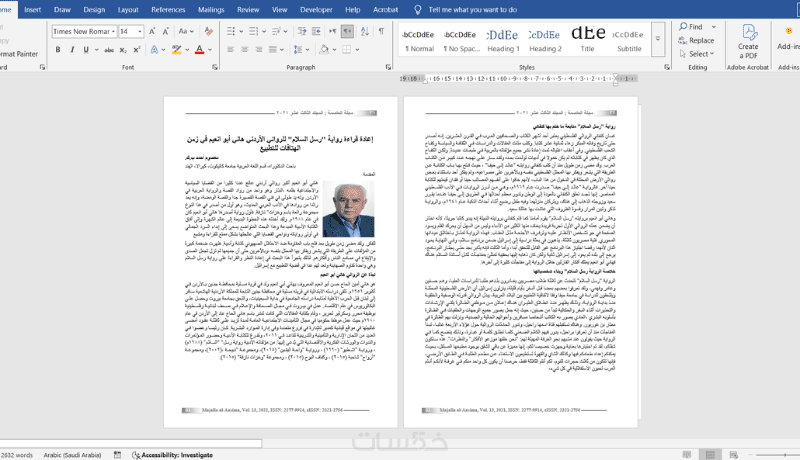Align text right
The height and width of the screenshot is (460, 800).
pyautogui.click(x=259, y=49)
